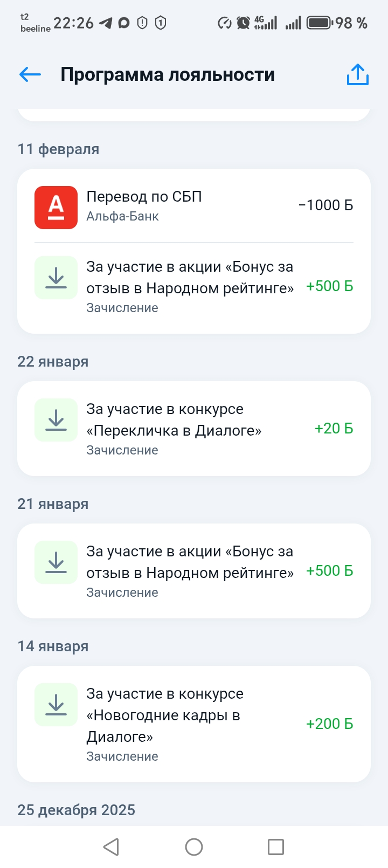
Task: Tap the share icon in header
Action: pyautogui.click(x=357, y=74)
